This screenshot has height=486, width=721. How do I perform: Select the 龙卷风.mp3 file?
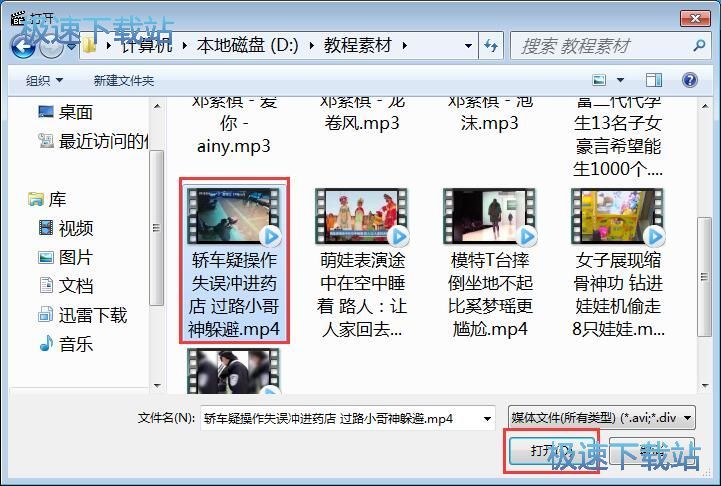[362, 114]
